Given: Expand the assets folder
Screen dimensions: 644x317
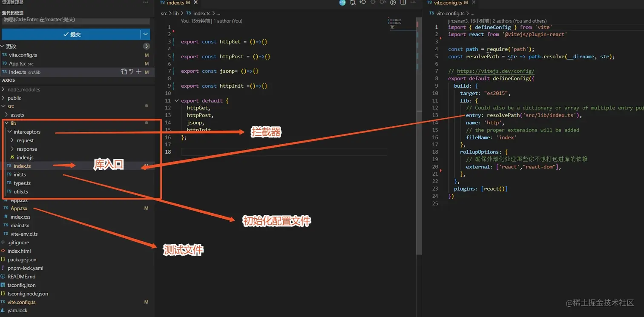Looking at the screenshot, I should pyautogui.click(x=17, y=115).
